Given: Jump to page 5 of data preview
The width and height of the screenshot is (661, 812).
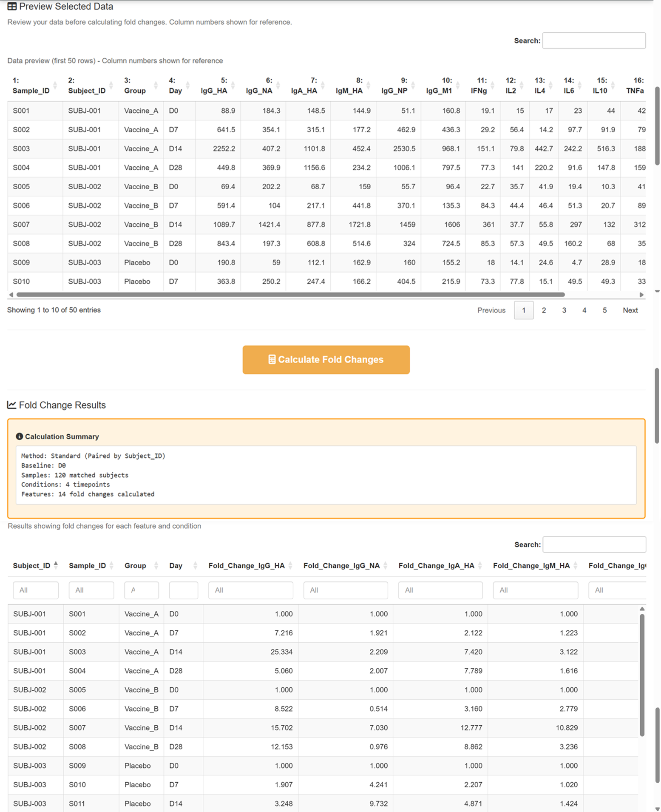Looking at the screenshot, I should pyautogui.click(x=604, y=310).
